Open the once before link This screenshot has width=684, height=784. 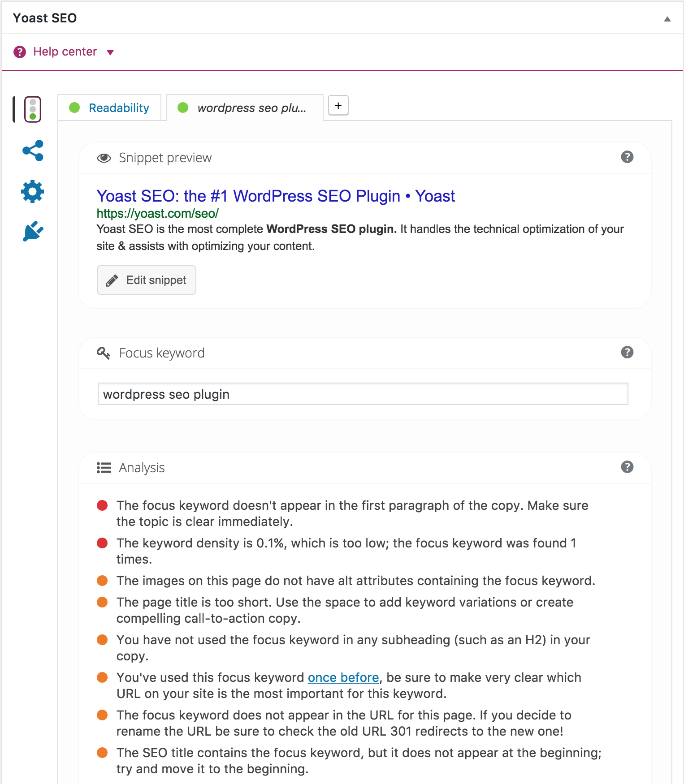pos(343,677)
